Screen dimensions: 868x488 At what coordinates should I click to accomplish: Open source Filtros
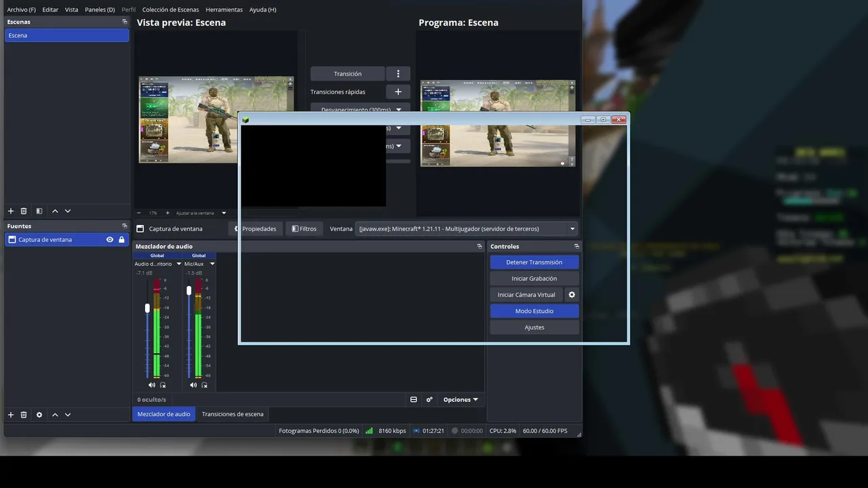coord(304,228)
